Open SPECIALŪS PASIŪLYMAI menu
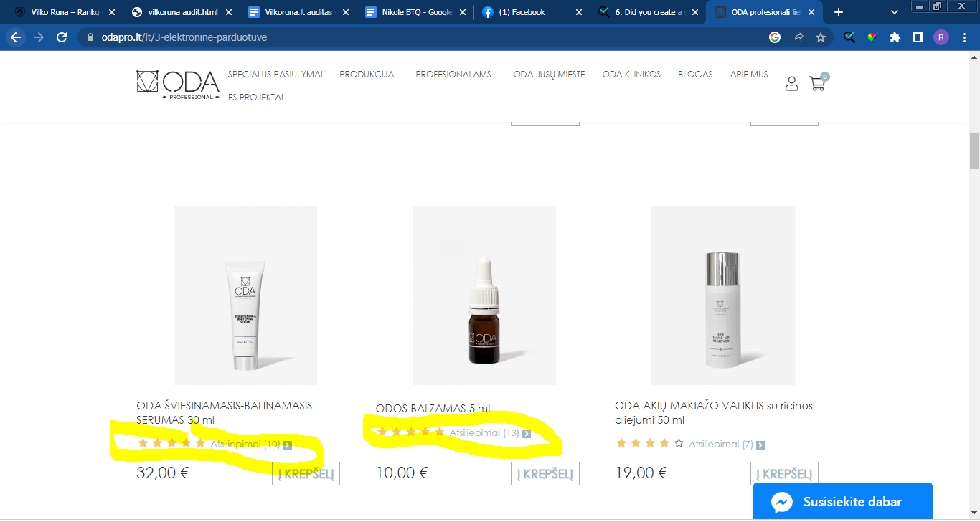This screenshot has height=522, width=980. click(x=275, y=75)
